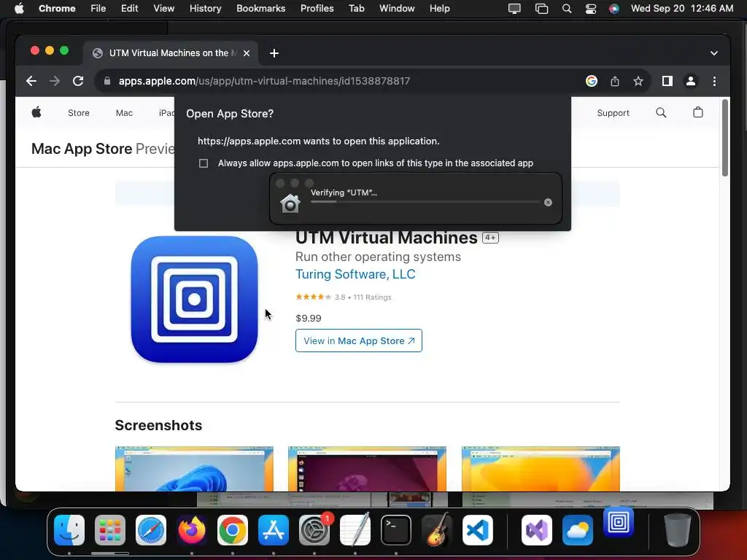The image size is (747, 560).
Task: Open the Chrome profile avatar
Action: click(x=691, y=81)
